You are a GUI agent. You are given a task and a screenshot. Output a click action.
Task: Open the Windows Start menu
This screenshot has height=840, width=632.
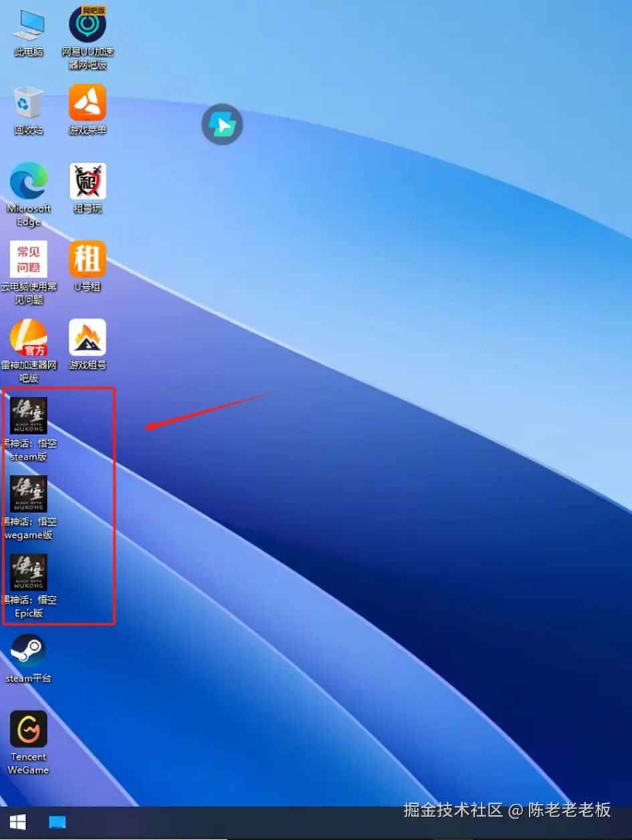click(17, 822)
